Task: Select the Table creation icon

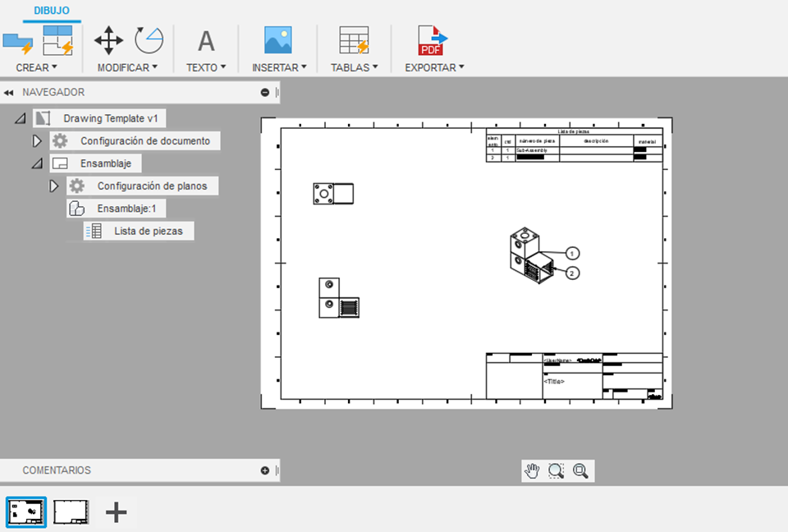Action: click(354, 40)
